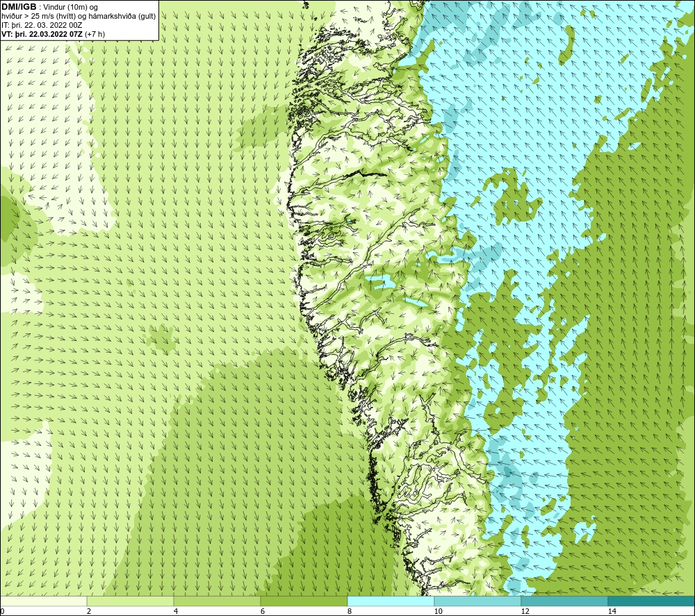Click the scale label '12'

[x=525, y=611]
